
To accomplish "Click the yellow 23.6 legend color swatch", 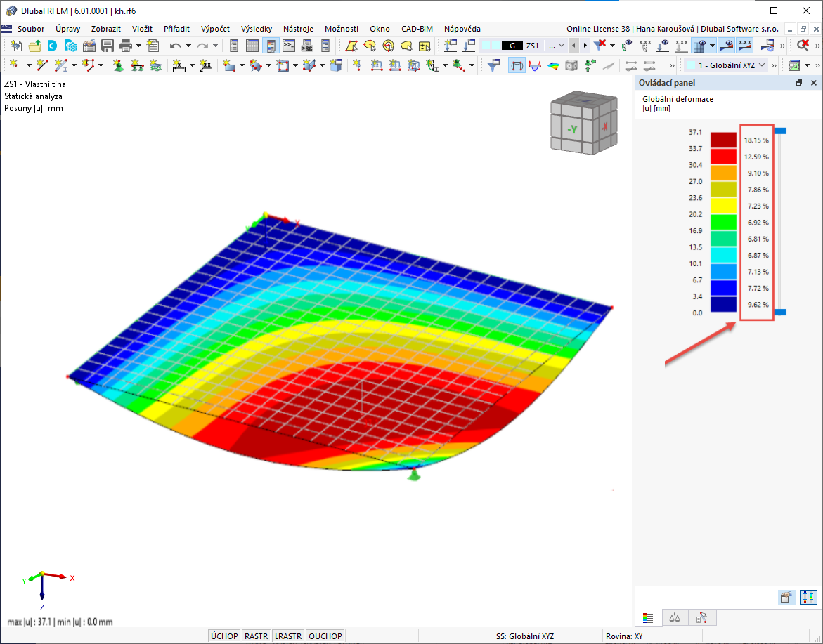I will [x=723, y=206].
